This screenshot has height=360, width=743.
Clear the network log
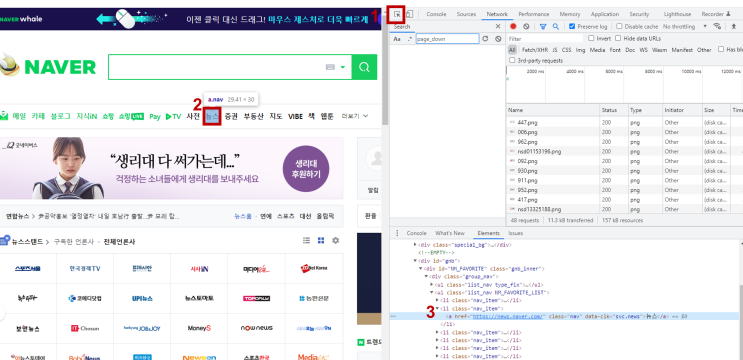[526, 27]
